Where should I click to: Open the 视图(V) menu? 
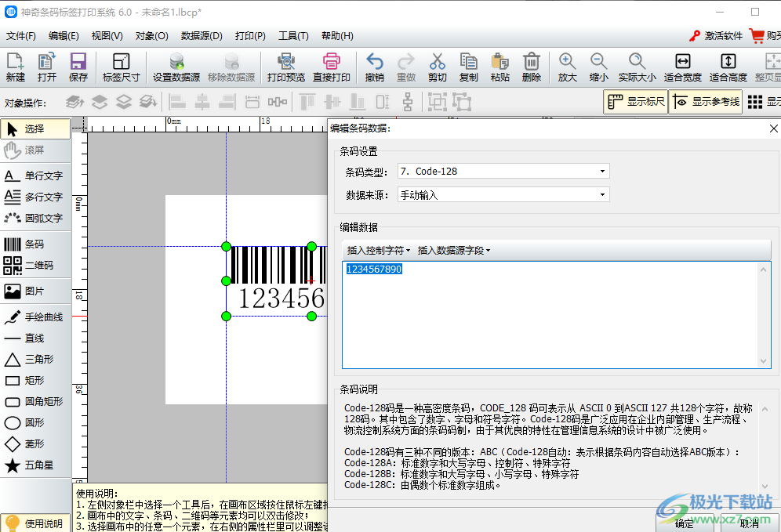(107, 36)
